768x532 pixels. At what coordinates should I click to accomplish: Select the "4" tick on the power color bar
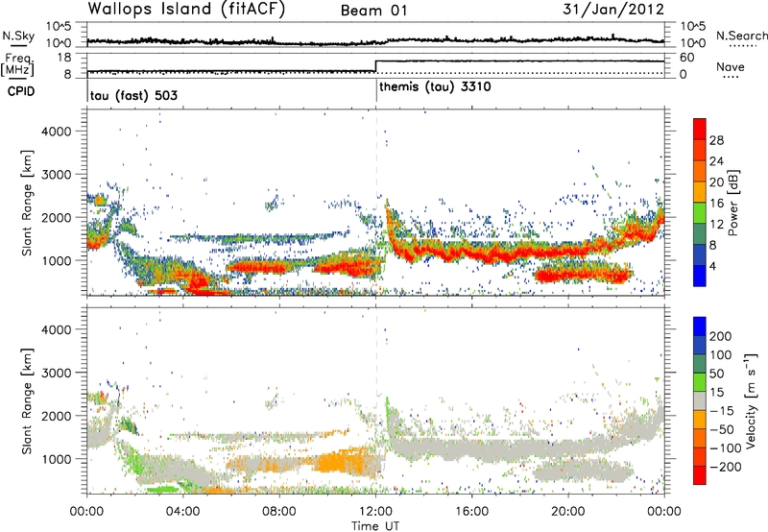click(x=713, y=267)
